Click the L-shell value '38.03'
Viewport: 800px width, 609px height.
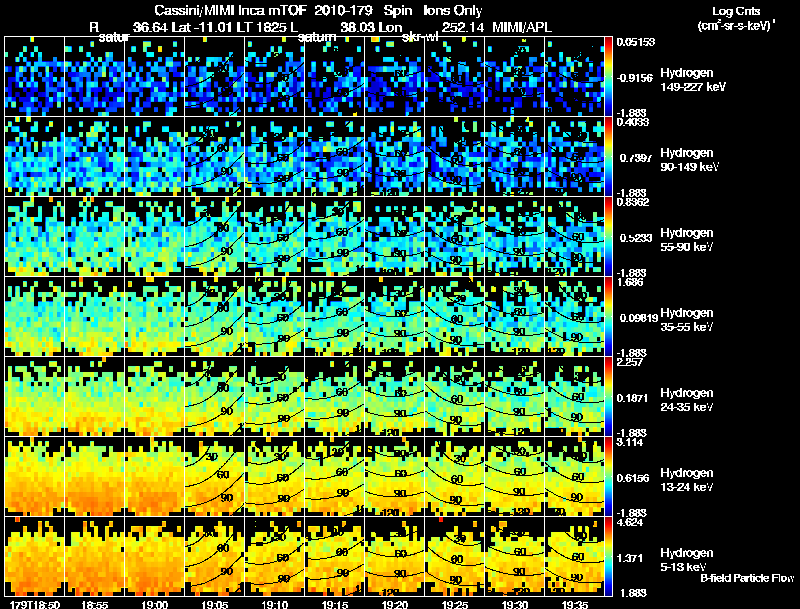pyautogui.click(x=358, y=27)
